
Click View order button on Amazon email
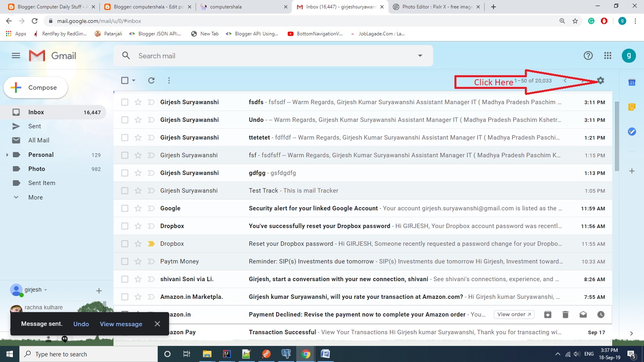pyautogui.click(x=514, y=315)
